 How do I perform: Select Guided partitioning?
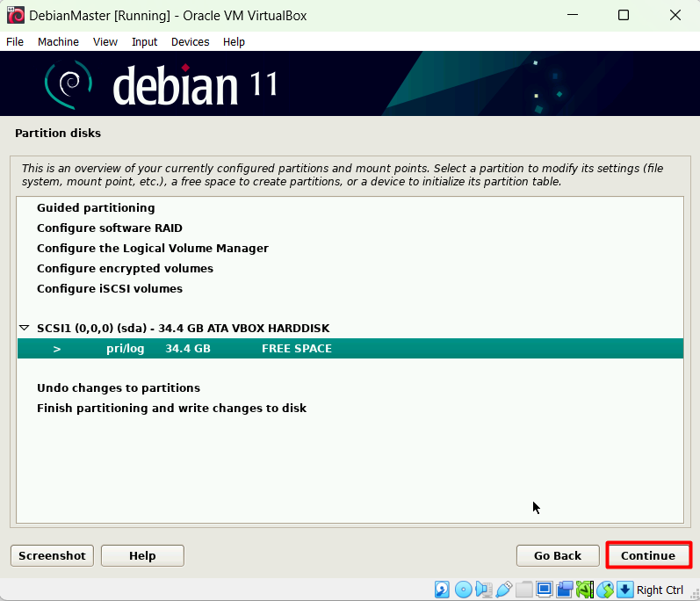pyautogui.click(x=350, y=207)
